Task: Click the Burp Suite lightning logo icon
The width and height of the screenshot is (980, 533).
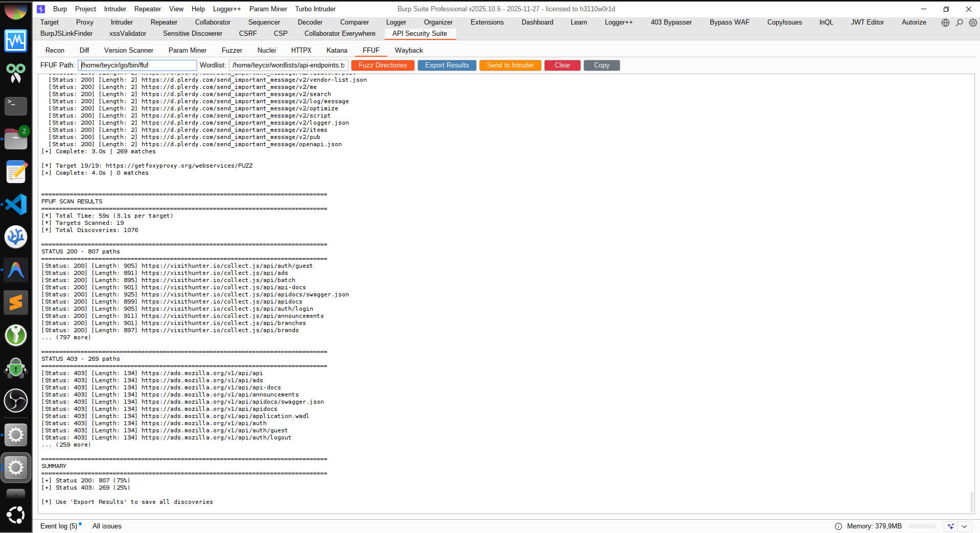Action: pos(41,9)
